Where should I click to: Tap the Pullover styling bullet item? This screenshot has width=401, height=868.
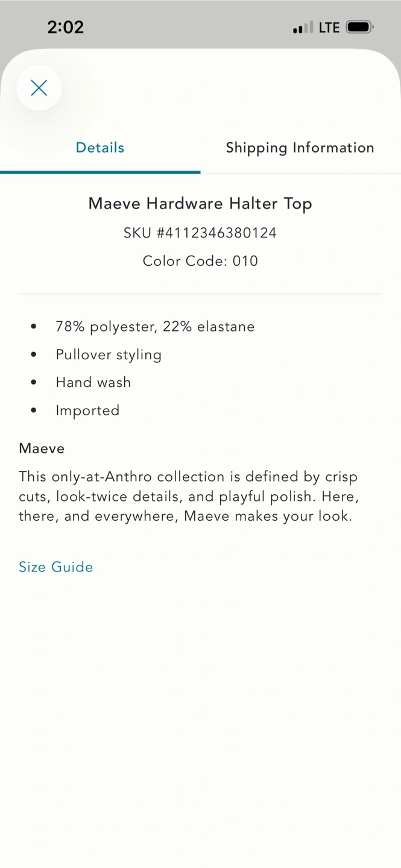click(109, 354)
